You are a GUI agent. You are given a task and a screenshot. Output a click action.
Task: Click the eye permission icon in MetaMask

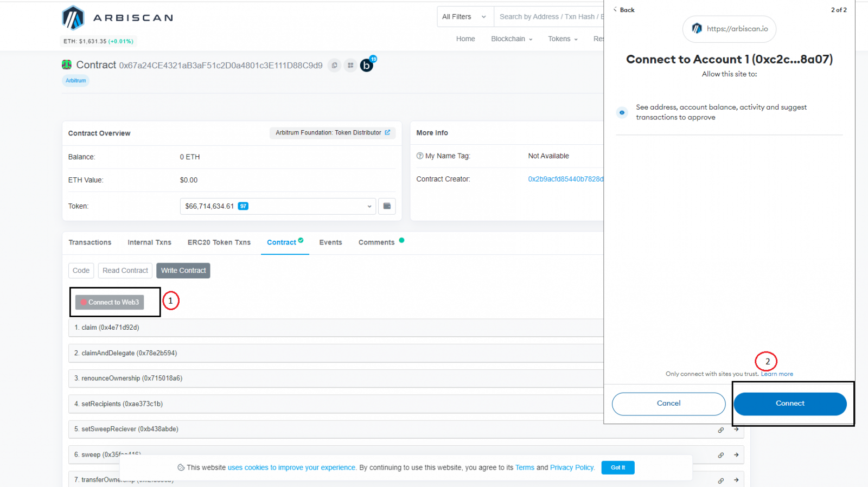tap(622, 112)
